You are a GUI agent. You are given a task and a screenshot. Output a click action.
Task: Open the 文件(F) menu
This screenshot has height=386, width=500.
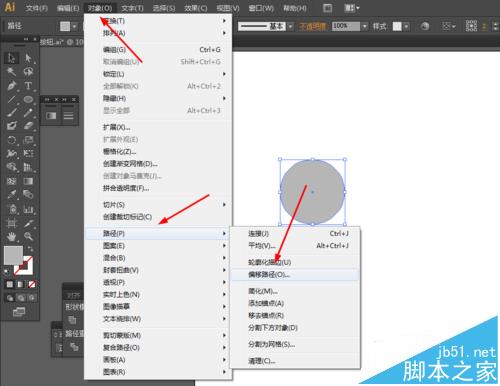37,8
